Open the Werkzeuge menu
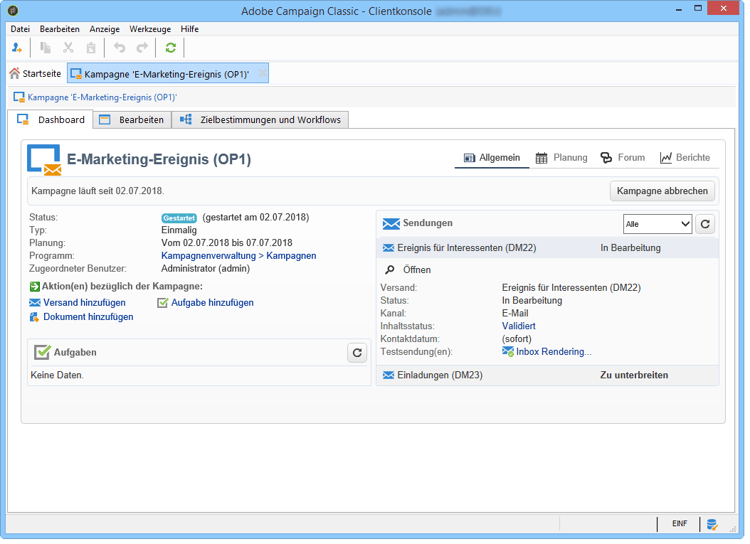The width and height of the screenshot is (750, 544). 150,29
